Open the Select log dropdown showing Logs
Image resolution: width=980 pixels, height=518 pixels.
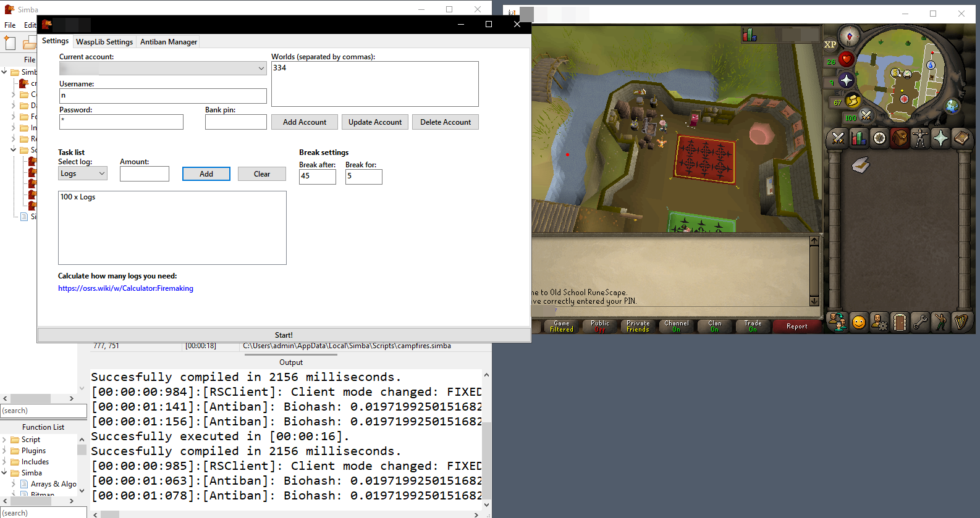point(83,173)
